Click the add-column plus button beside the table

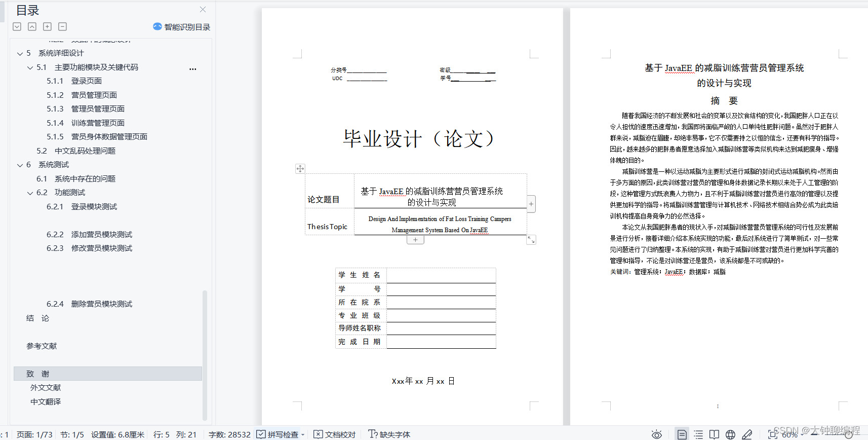point(531,204)
